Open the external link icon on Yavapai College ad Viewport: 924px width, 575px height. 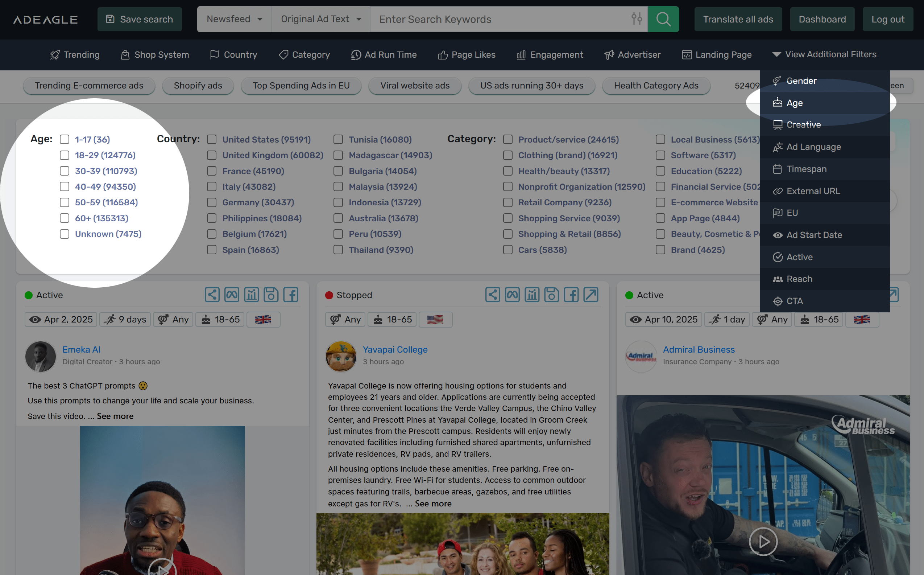[591, 295]
